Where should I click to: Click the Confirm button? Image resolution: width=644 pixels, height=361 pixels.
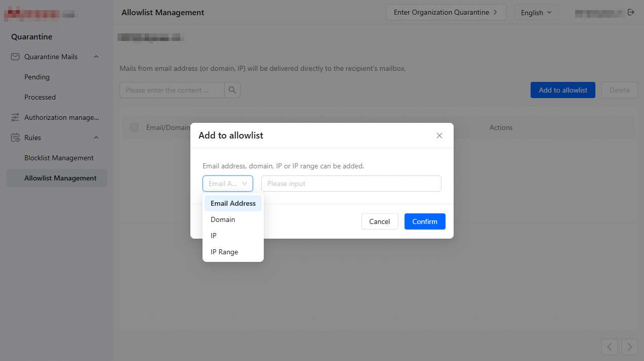(425, 221)
